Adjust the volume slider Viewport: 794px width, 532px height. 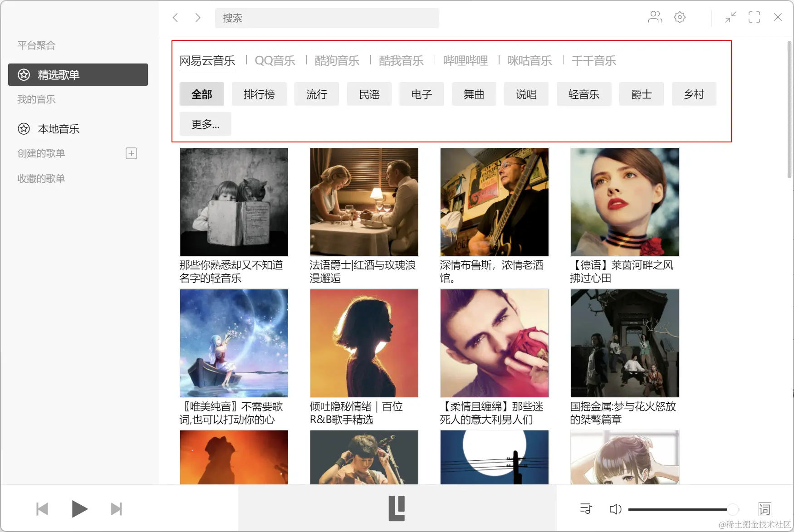coord(684,509)
